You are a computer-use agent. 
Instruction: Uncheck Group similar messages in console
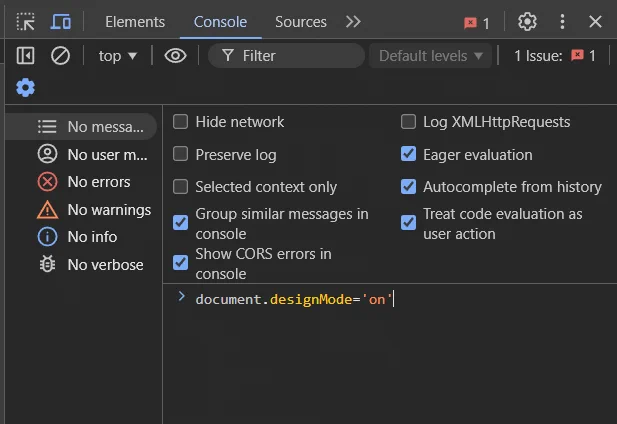point(181,223)
